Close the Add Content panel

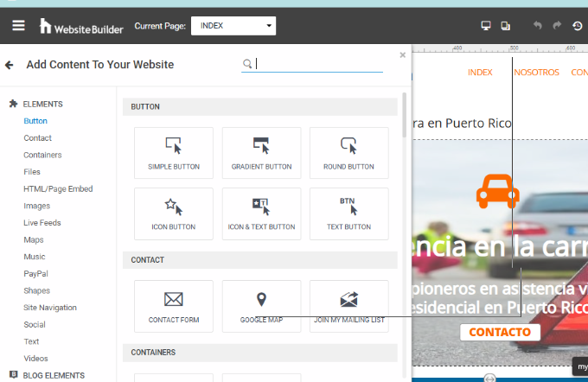[x=402, y=55]
